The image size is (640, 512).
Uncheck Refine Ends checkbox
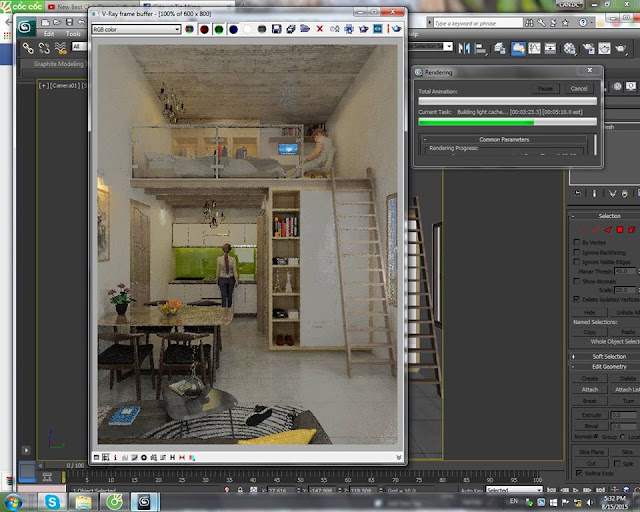tap(579, 473)
